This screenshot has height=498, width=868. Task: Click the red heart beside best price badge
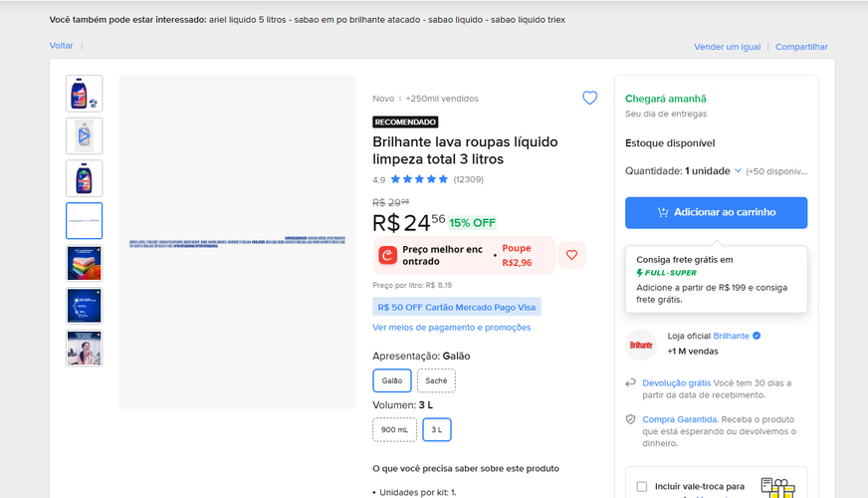(571, 255)
